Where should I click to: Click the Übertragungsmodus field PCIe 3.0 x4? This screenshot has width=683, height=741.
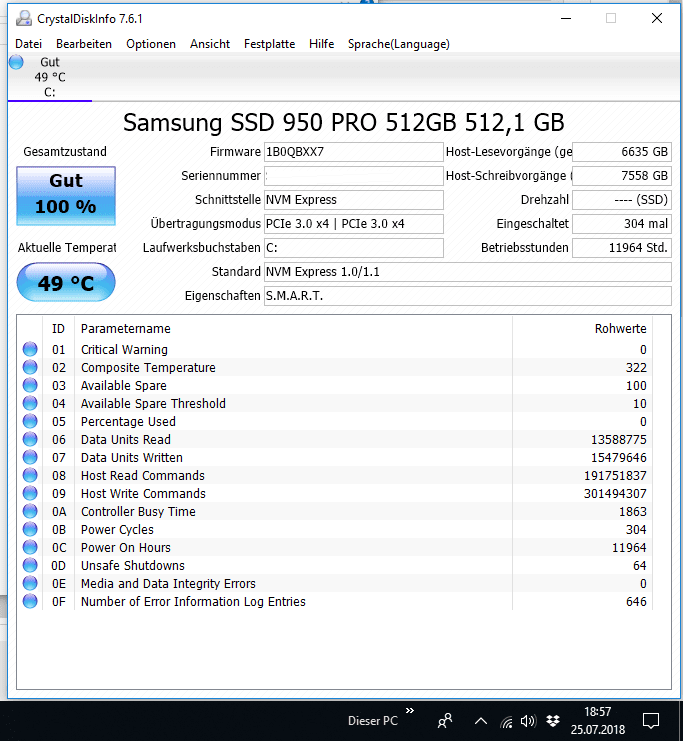[354, 224]
